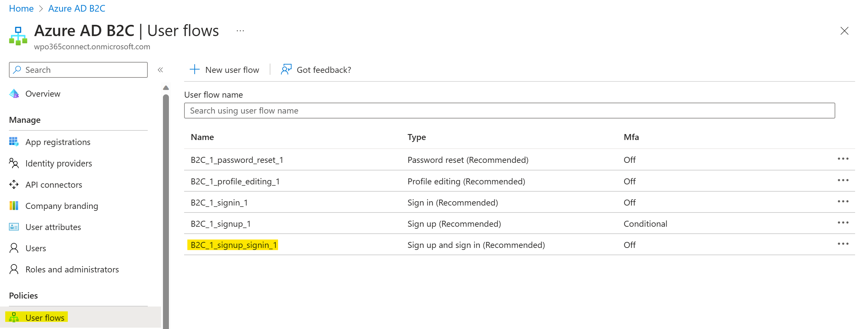Open the Overview icon in sidebar
The image size is (868, 329).
(x=14, y=93)
